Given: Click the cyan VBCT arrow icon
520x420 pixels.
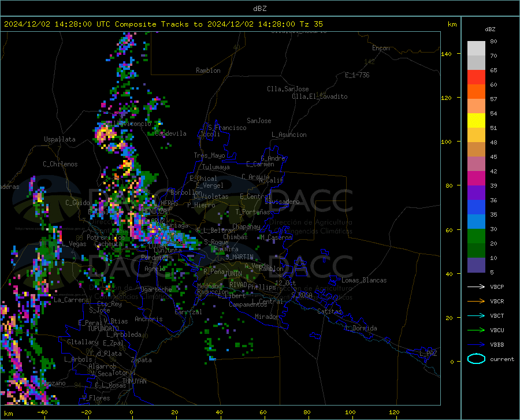Looking at the screenshot, I should (476, 315).
